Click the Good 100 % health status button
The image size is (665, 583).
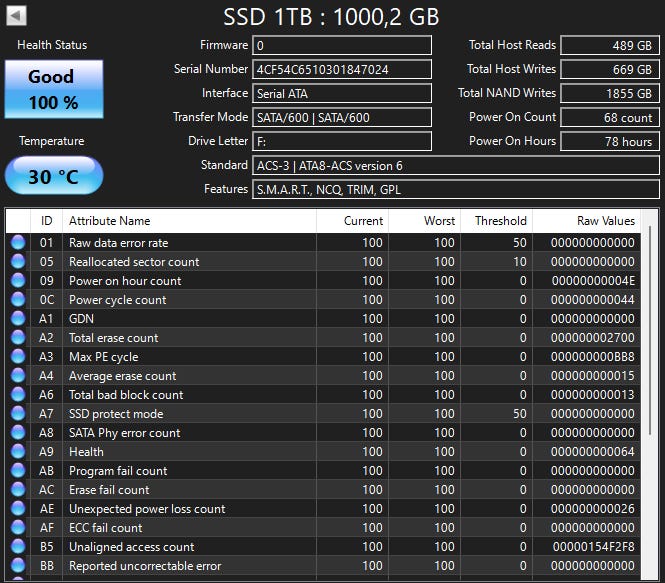click(52, 89)
